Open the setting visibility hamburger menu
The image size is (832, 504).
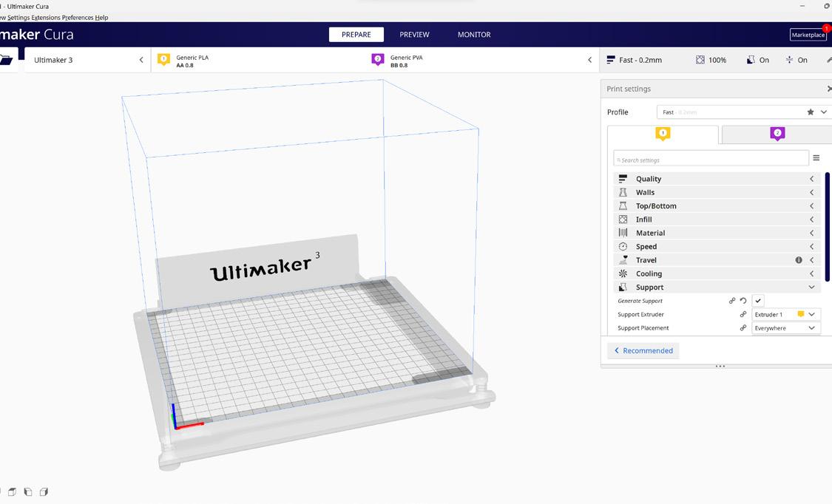(x=816, y=158)
